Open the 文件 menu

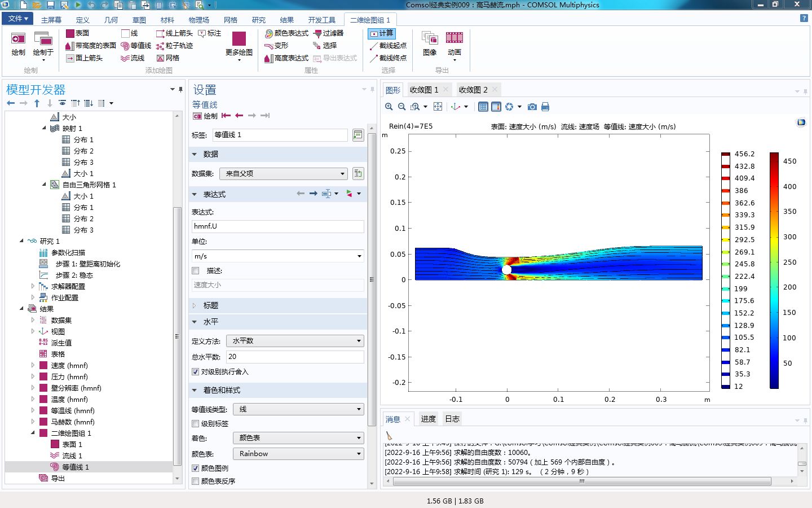click(17, 19)
